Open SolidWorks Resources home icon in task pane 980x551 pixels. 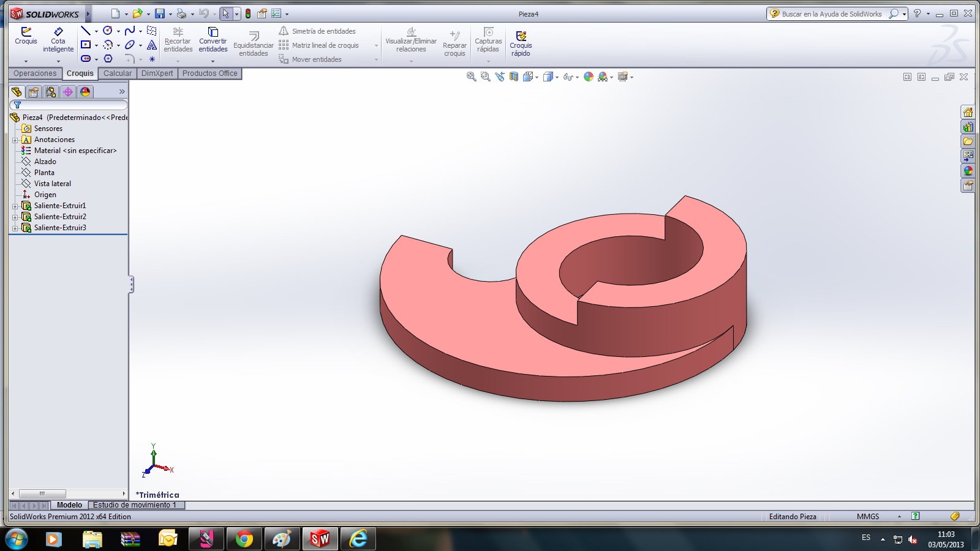pos(968,112)
